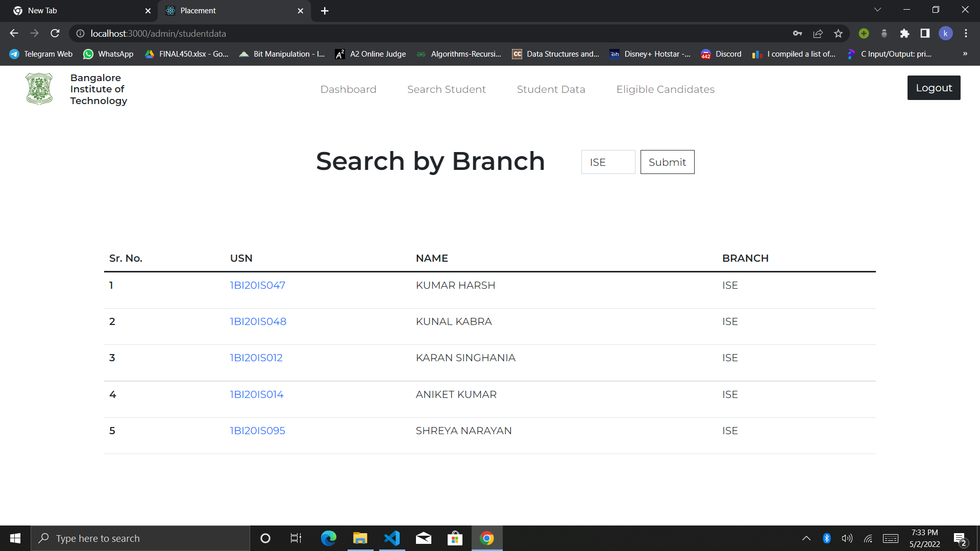The height and width of the screenshot is (551, 980).
Task: Open the Eligible Candidates menu item
Action: click(665, 89)
